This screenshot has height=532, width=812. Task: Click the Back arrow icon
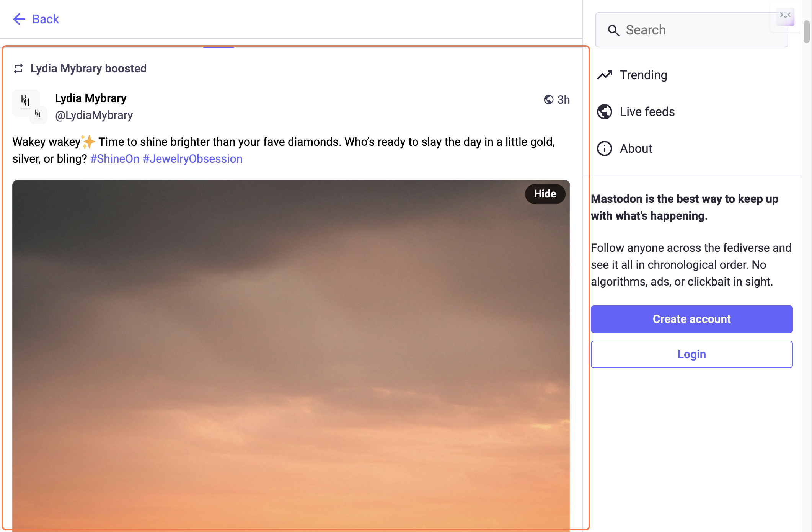19,19
